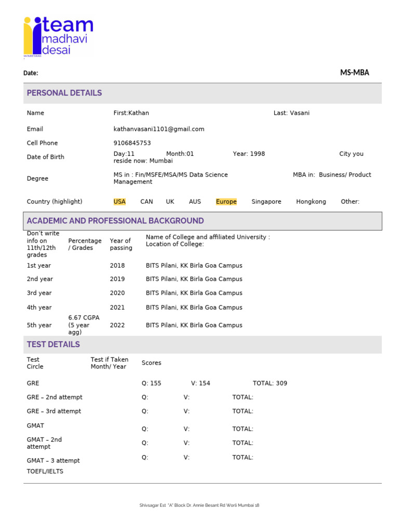Click year of passing '2021'
Viewport: 399px width, 532px height.
pos(117,308)
